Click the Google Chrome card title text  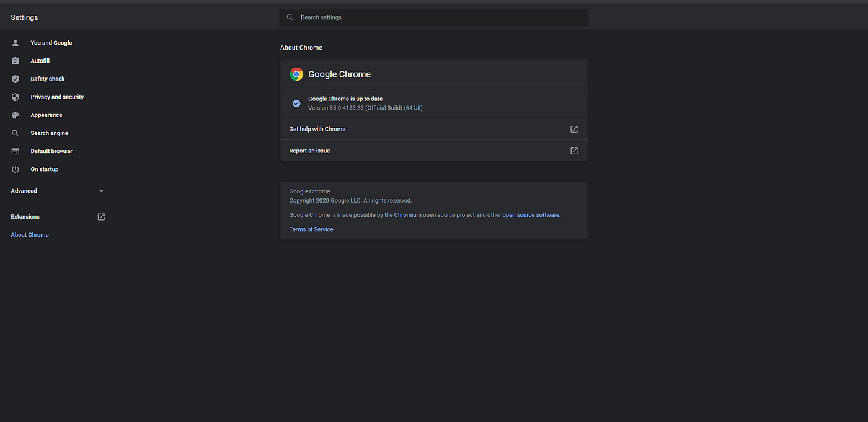(340, 74)
